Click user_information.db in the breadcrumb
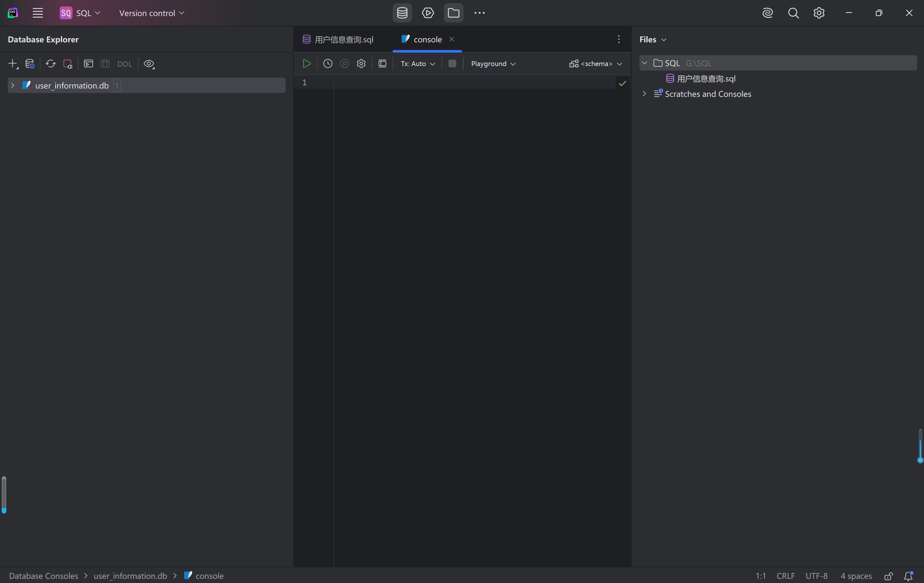The height and width of the screenshot is (583, 924). [130, 576]
